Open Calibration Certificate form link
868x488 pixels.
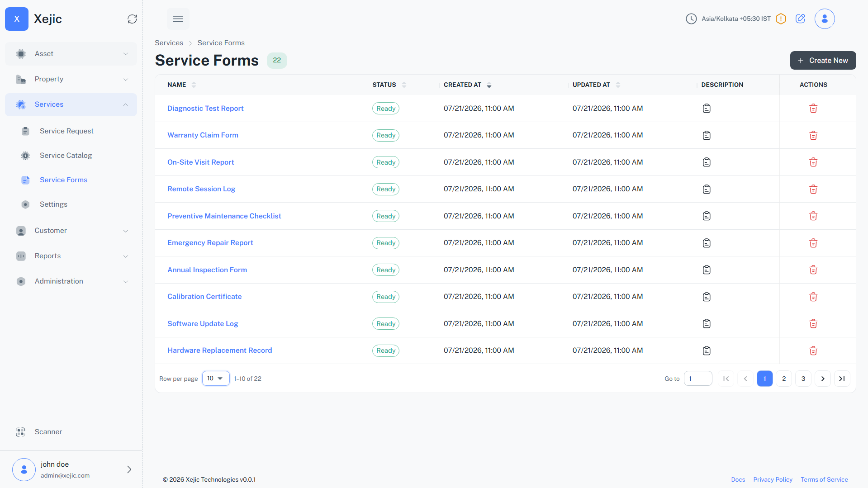(204, 297)
